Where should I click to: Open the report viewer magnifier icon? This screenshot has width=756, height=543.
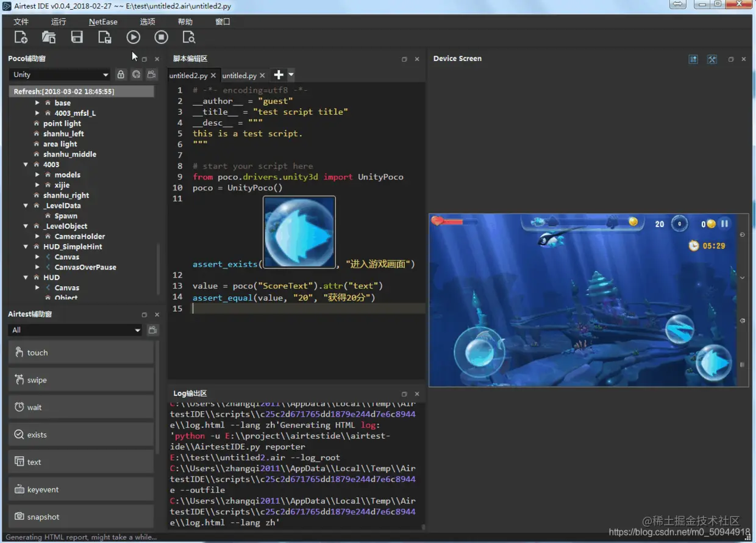[189, 37]
